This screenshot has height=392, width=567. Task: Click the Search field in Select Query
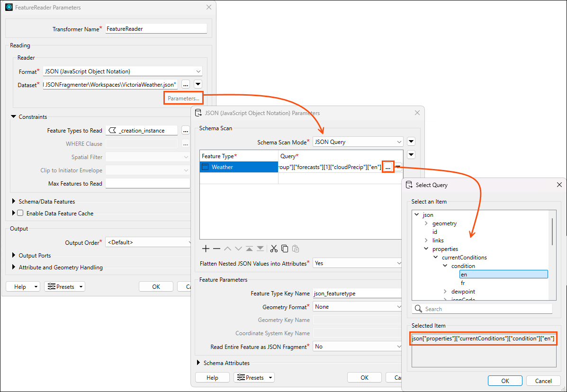(x=482, y=309)
